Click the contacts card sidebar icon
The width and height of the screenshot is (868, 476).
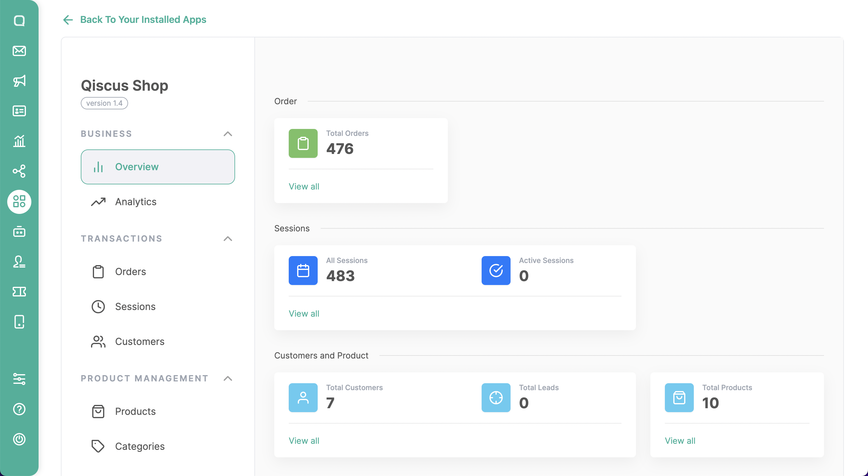click(19, 111)
